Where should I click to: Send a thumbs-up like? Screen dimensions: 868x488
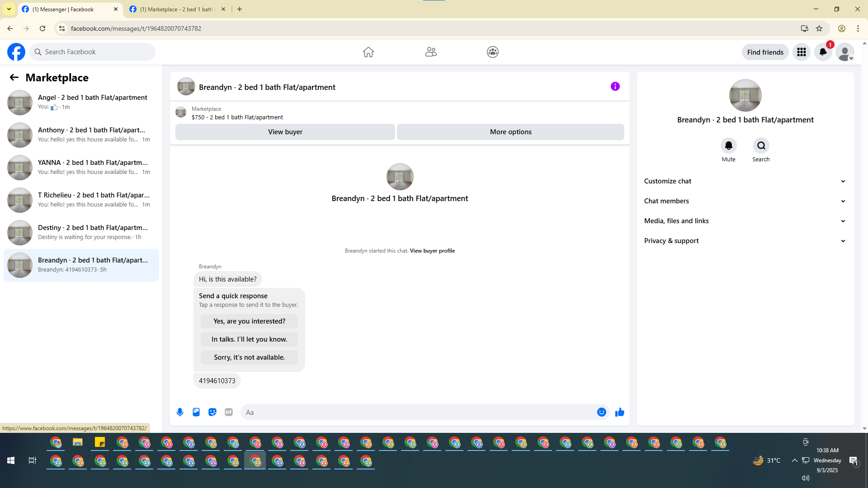click(620, 412)
